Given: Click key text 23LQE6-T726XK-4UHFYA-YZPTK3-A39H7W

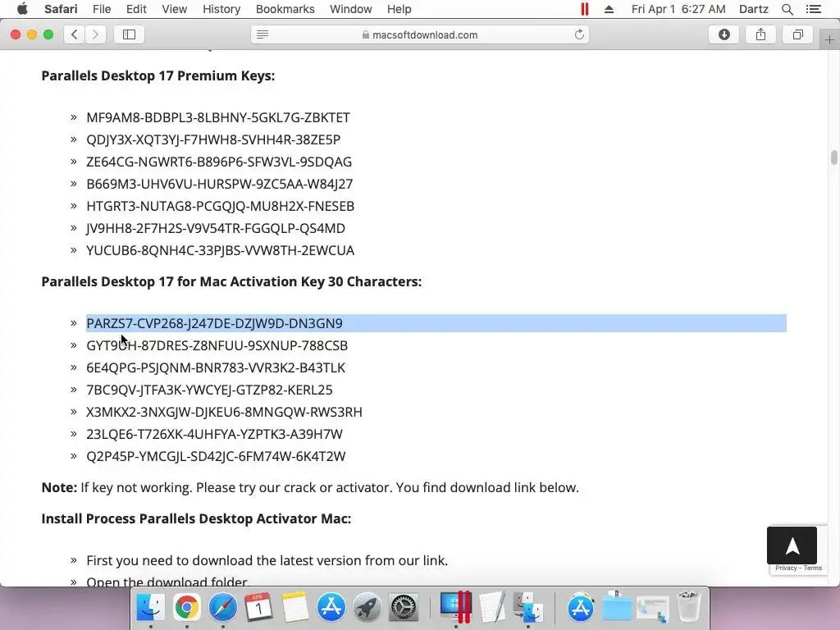Looking at the screenshot, I should tap(214, 434).
